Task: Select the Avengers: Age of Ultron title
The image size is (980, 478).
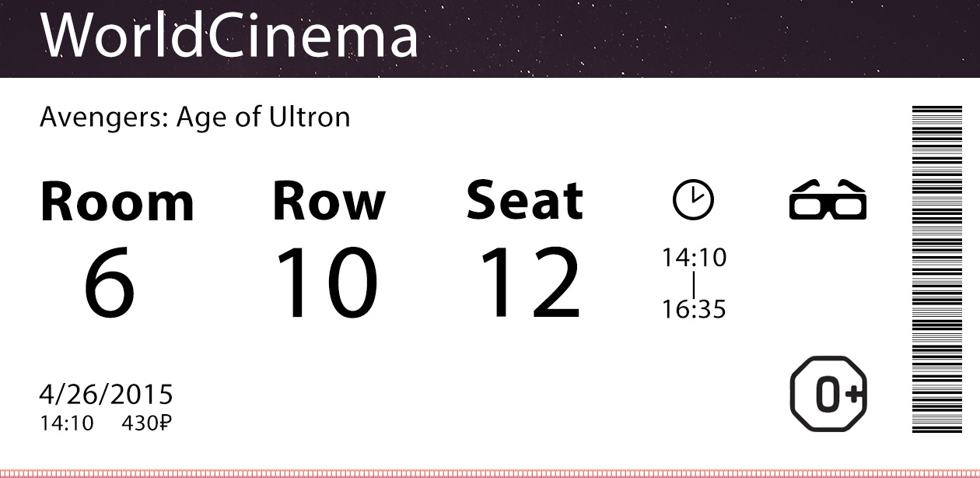Action: tap(194, 118)
